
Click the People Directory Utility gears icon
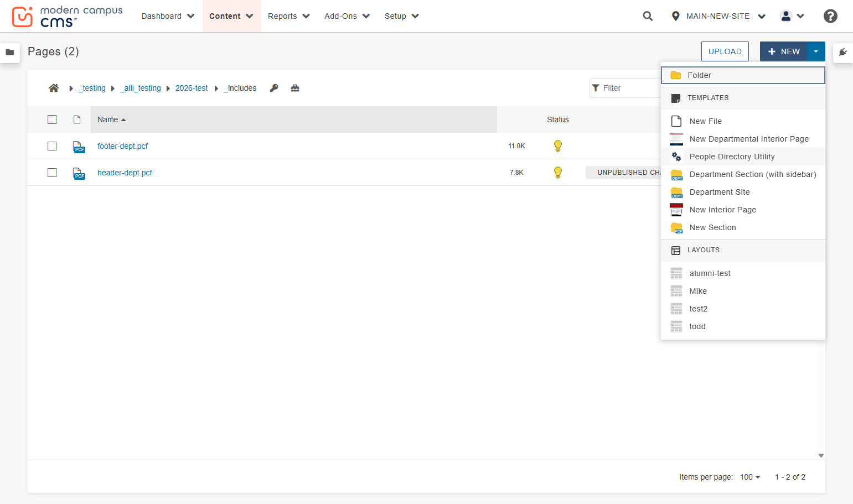[676, 157]
